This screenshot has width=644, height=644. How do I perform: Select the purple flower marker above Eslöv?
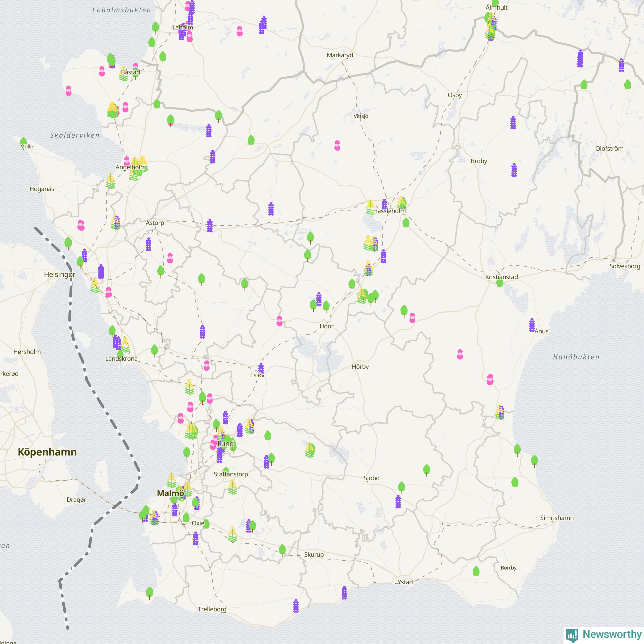(261, 369)
